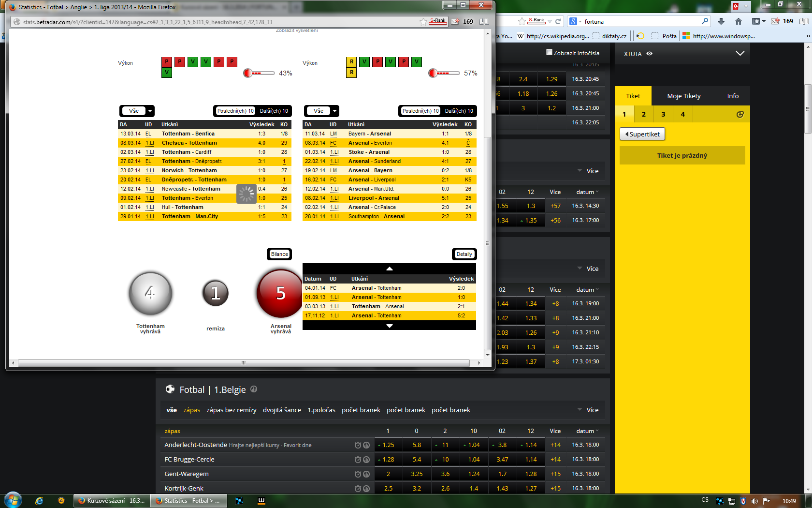This screenshot has height=508, width=812.
Task: Select Poslední(ch) 10 for Tottenham table
Action: coord(235,111)
